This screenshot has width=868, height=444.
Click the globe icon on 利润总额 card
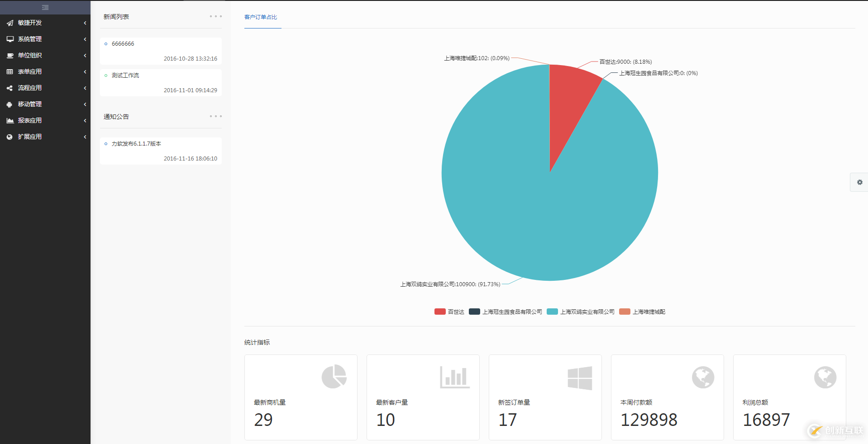coord(825,377)
